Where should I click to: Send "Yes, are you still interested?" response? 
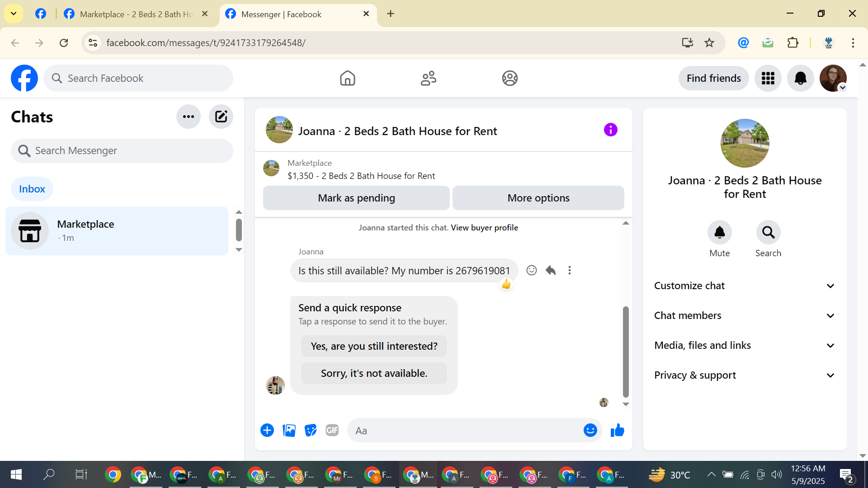(374, 346)
